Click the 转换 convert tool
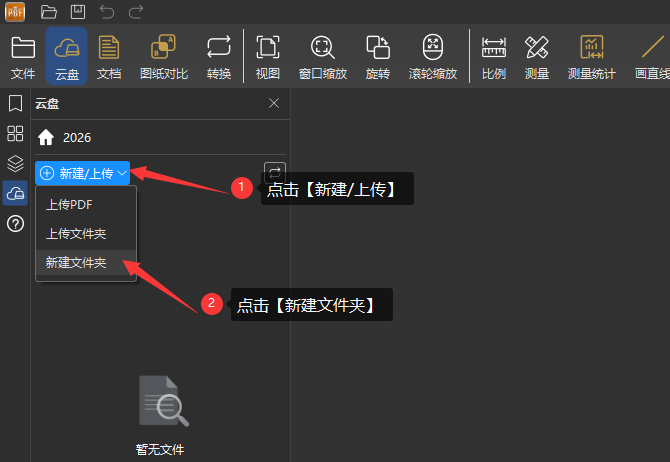Screen dimensions: 670x462 [x=218, y=56]
